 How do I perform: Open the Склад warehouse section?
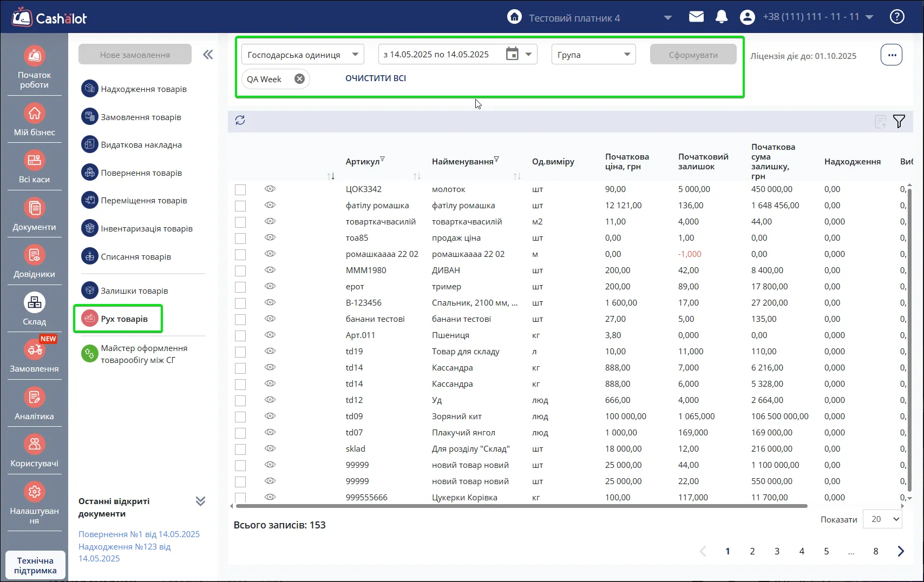pyautogui.click(x=35, y=309)
